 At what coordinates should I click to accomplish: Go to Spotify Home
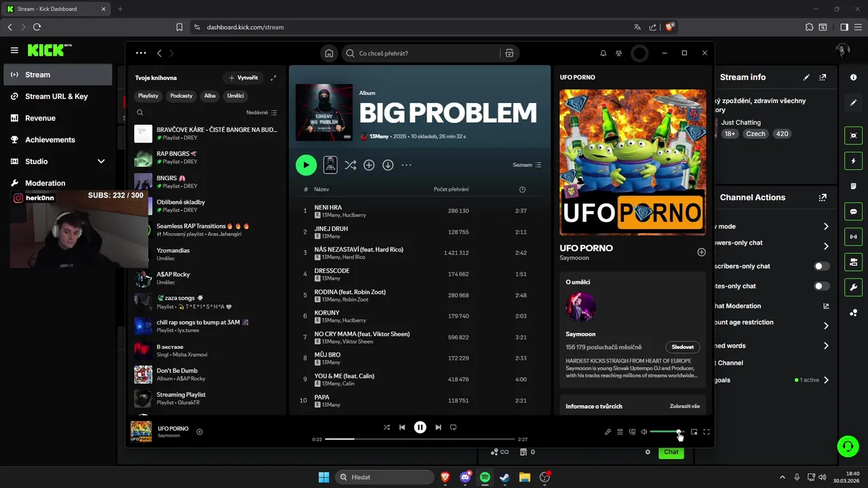329,53
